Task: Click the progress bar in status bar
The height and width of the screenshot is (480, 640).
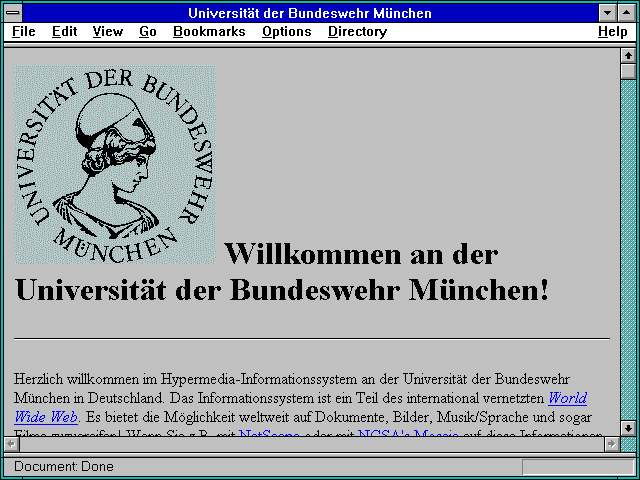Action: coord(578,467)
